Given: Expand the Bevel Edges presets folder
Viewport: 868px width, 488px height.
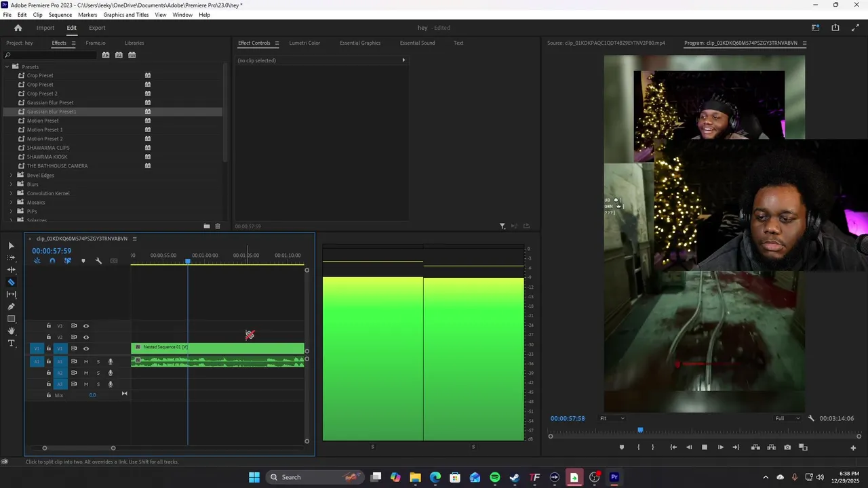Looking at the screenshot, I should (x=11, y=175).
